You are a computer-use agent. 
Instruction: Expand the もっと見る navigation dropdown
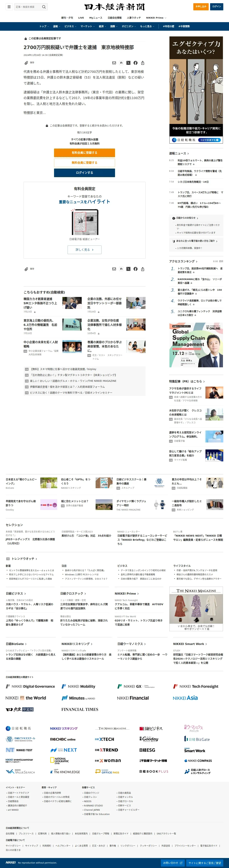pyautogui.click(x=147, y=26)
